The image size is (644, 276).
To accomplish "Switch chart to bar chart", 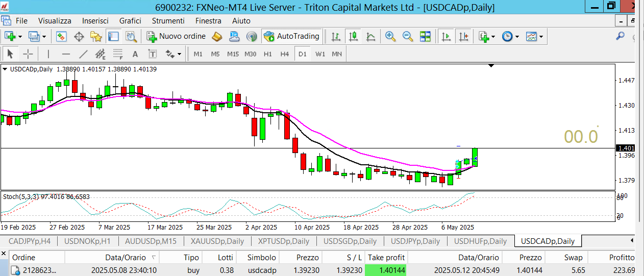I will click(x=336, y=36).
